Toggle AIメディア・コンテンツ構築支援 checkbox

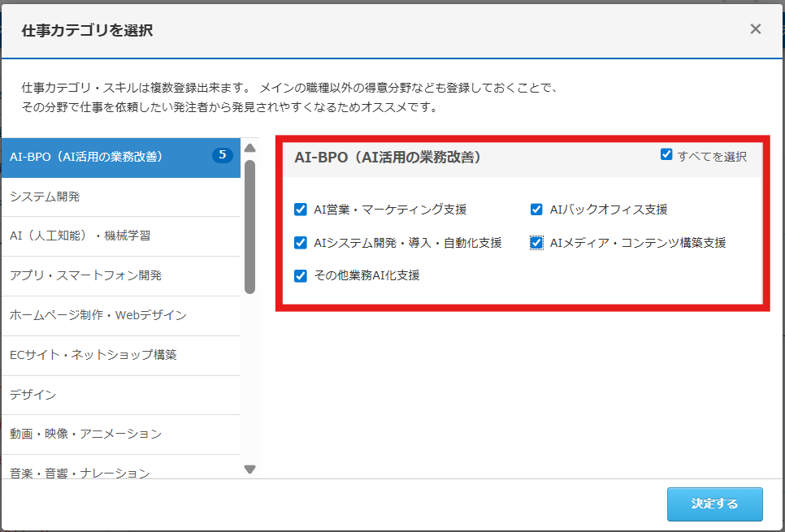536,243
